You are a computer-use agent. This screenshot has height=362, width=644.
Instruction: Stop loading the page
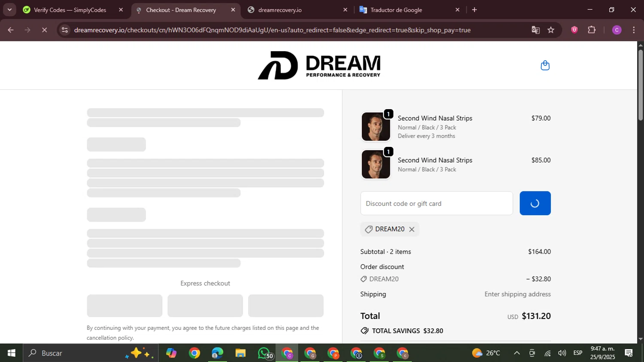point(44,30)
